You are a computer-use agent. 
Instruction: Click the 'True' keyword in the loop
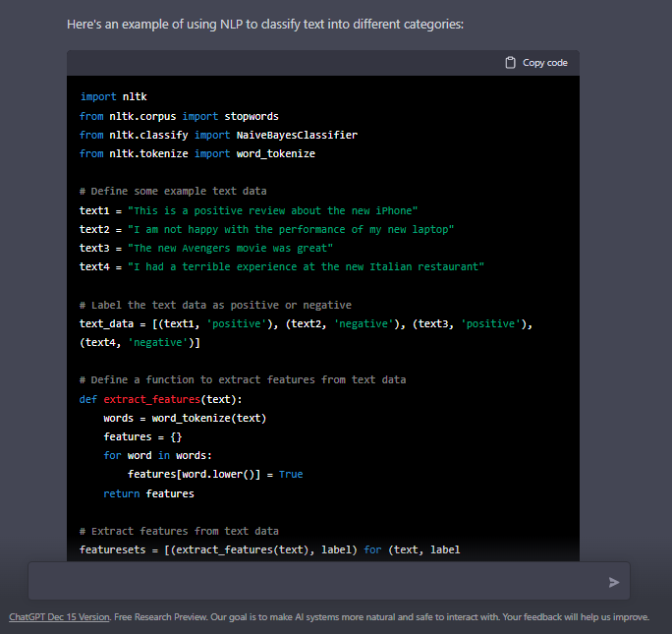291,474
